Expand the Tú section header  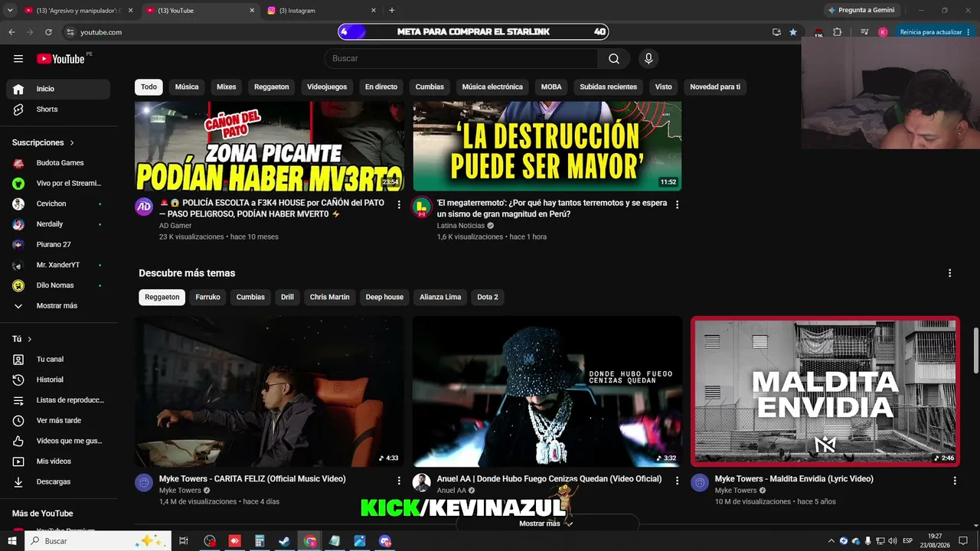[22, 339]
